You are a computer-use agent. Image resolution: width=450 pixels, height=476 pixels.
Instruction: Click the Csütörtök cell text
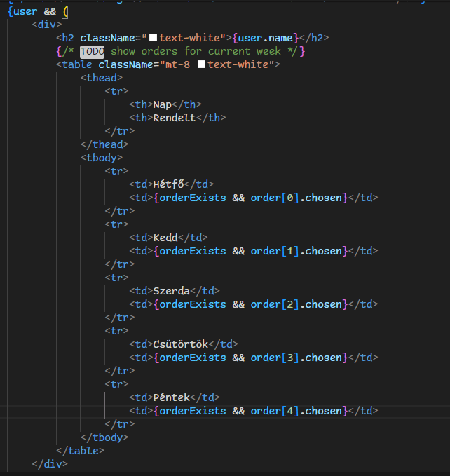(x=181, y=344)
